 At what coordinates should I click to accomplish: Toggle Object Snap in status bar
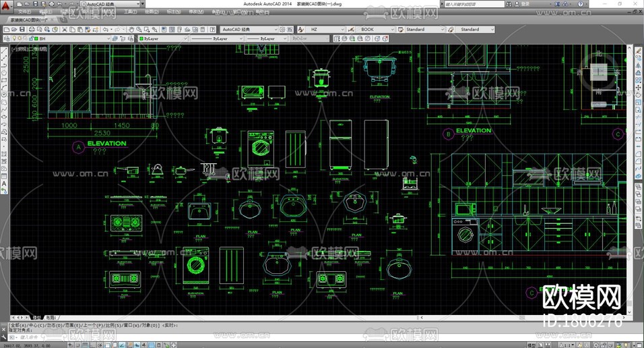(x=107, y=345)
